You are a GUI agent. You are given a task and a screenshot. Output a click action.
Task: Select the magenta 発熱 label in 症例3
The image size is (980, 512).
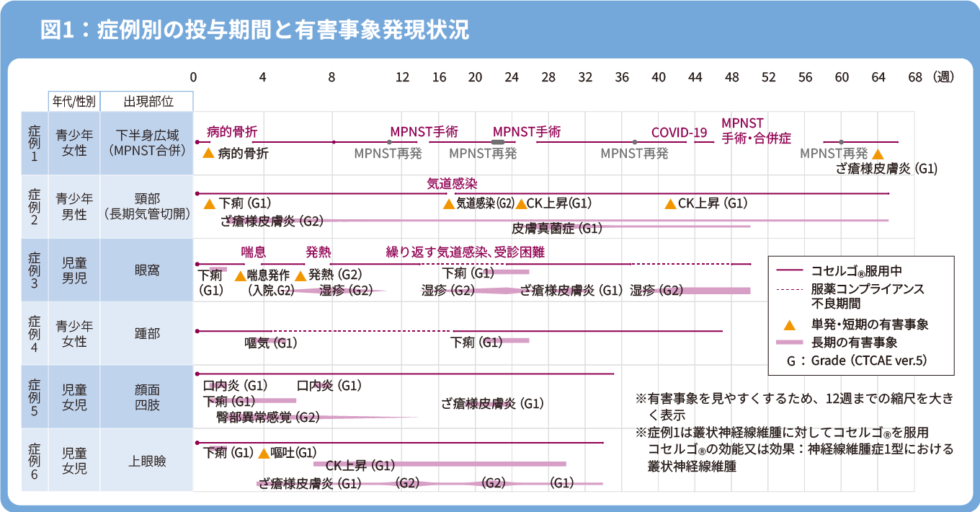(318, 252)
